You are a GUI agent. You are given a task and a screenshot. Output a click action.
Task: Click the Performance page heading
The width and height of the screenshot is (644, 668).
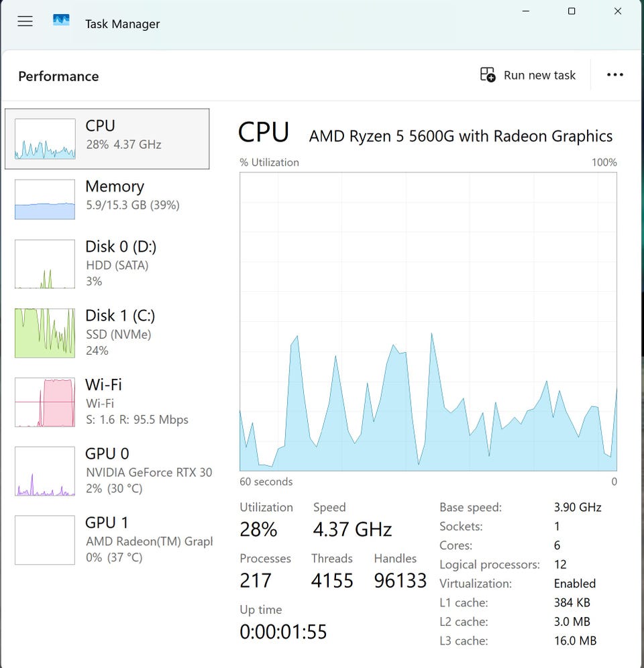click(58, 76)
